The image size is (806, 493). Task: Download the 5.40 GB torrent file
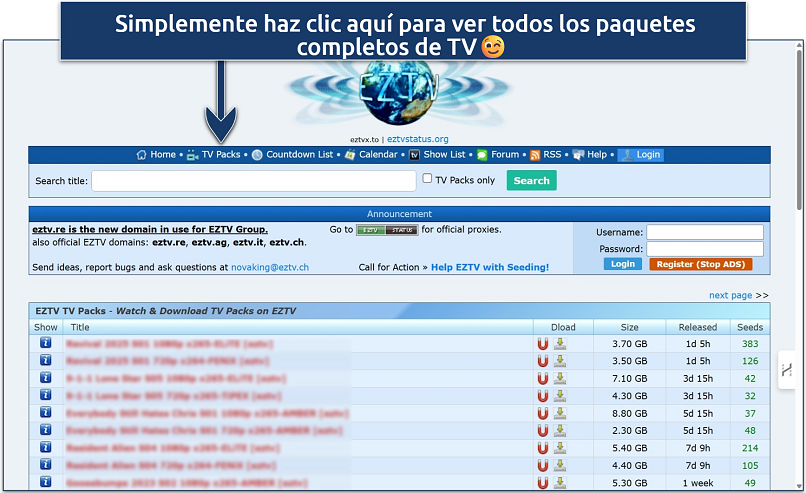click(560, 448)
